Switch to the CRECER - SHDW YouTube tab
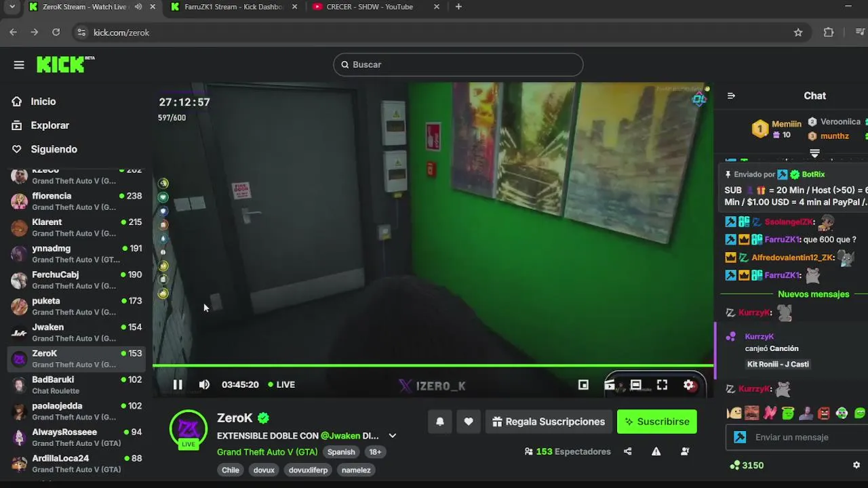868x488 pixels. point(376,7)
